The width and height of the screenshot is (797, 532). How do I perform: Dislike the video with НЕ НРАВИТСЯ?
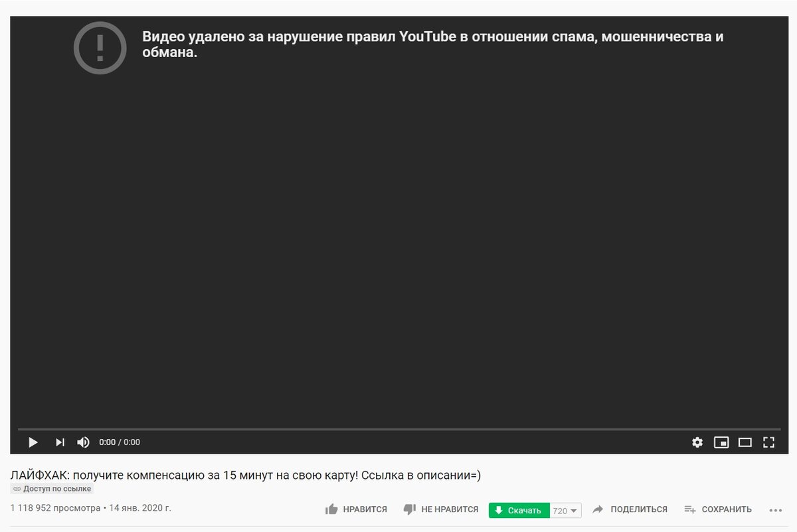(441, 509)
